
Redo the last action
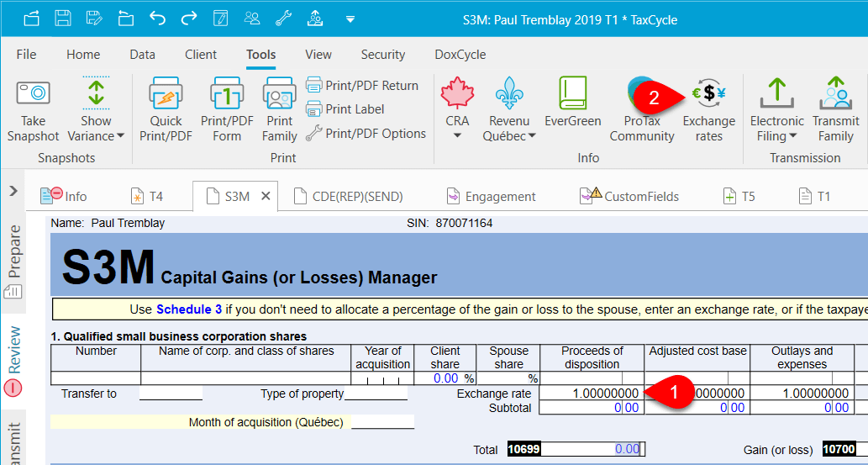(x=189, y=19)
